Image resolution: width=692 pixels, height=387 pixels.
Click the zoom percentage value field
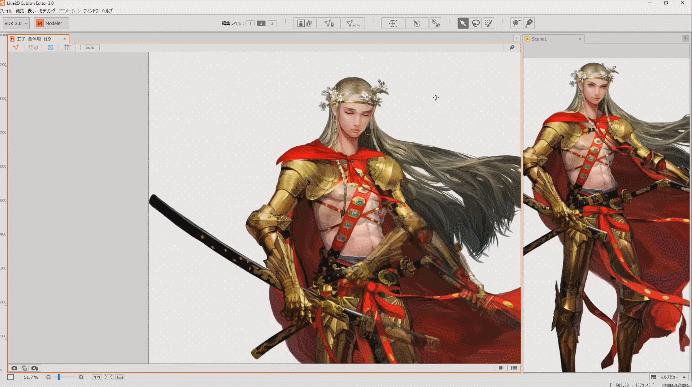[x=30, y=377]
